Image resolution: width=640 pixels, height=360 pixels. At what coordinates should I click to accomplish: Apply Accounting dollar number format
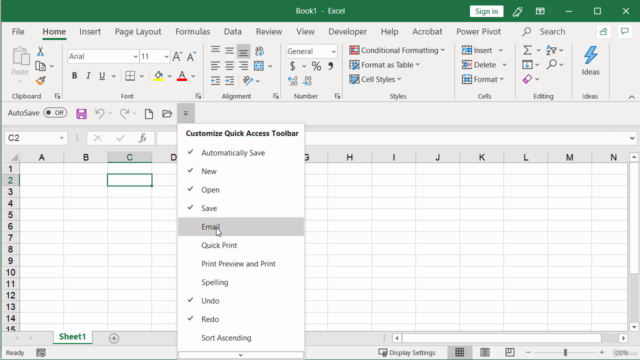coord(292,66)
